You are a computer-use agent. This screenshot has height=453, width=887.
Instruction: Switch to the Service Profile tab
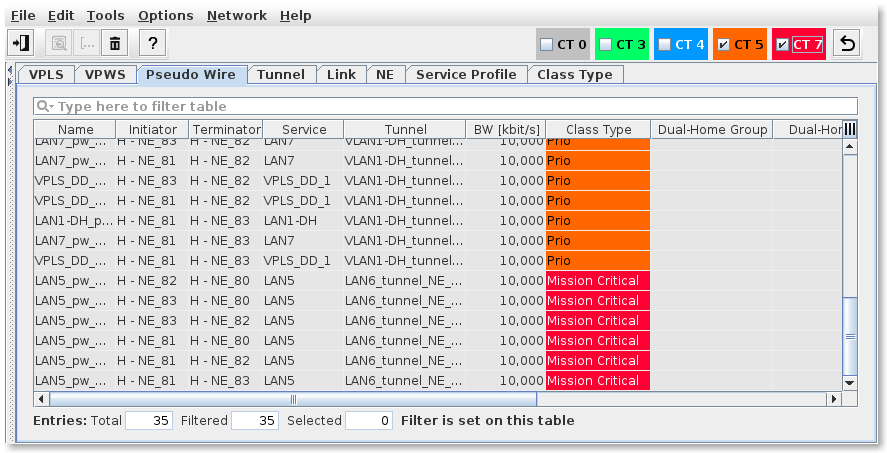(x=466, y=74)
